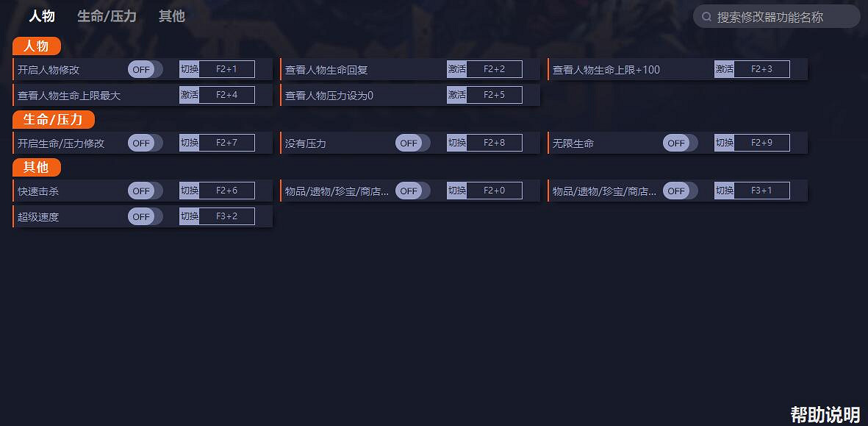Enable the 开启人物修改 toggle

[x=144, y=68]
